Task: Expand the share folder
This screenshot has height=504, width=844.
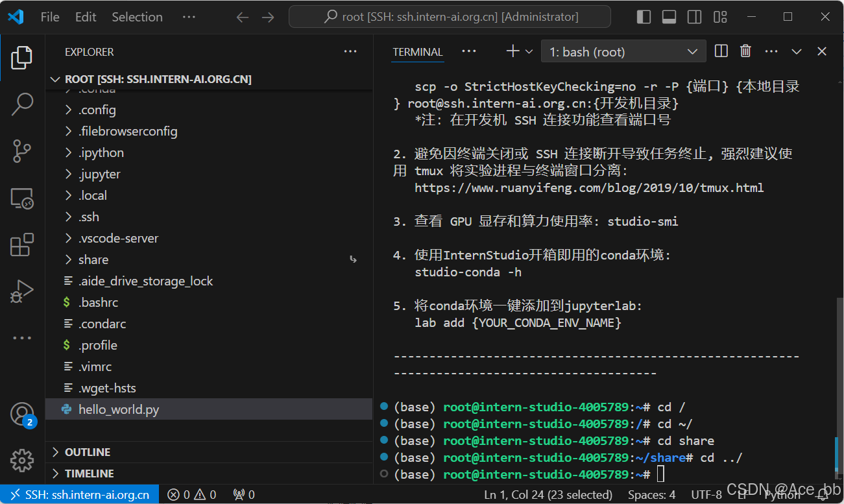Action: coord(209,259)
